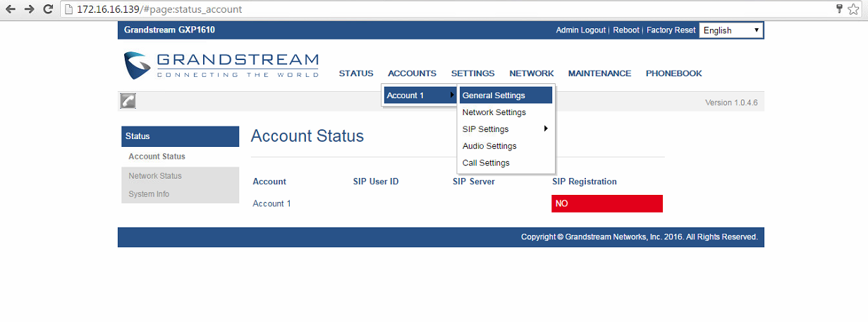Open the Account 1 submenu item

click(x=420, y=95)
